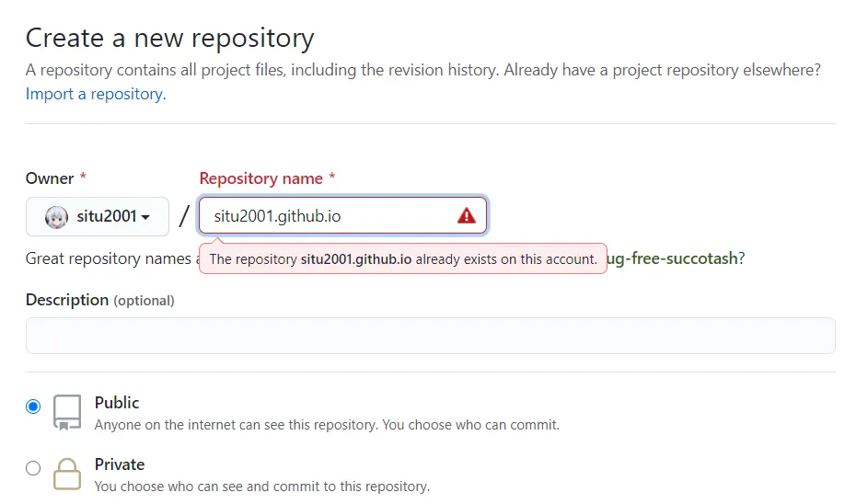Click the Import a repository link
Screen dimensions: 845x504
tap(96, 94)
